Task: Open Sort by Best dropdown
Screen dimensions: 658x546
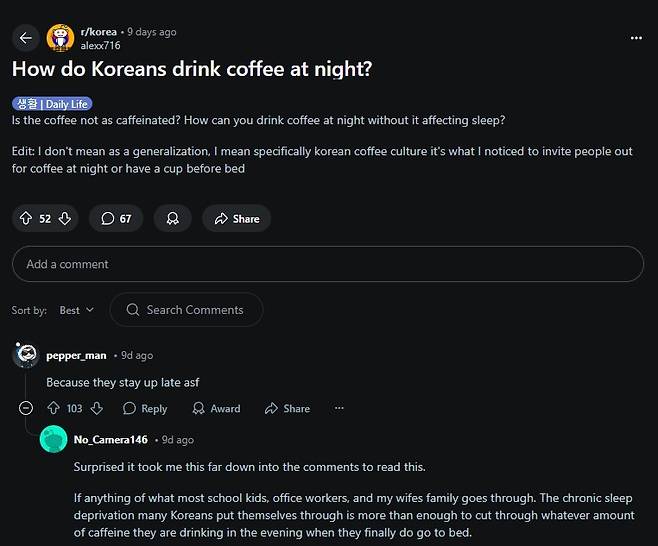Action: click(x=76, y=310)
